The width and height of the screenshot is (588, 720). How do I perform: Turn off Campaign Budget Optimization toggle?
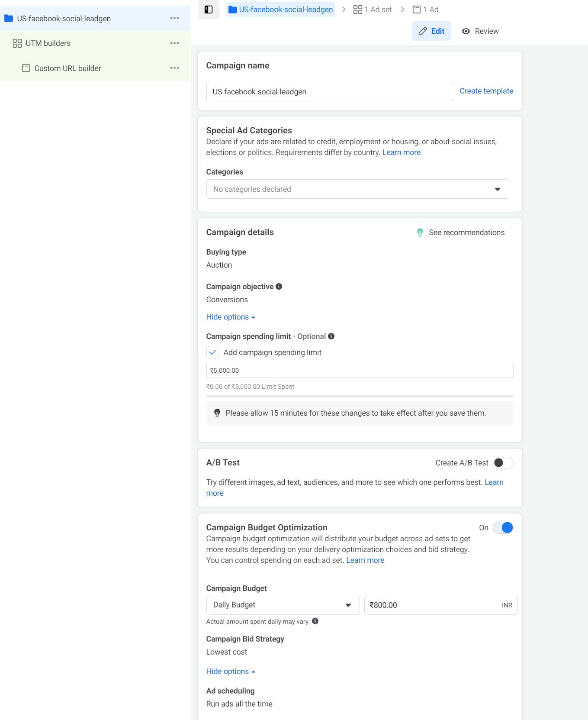(503, 528)
